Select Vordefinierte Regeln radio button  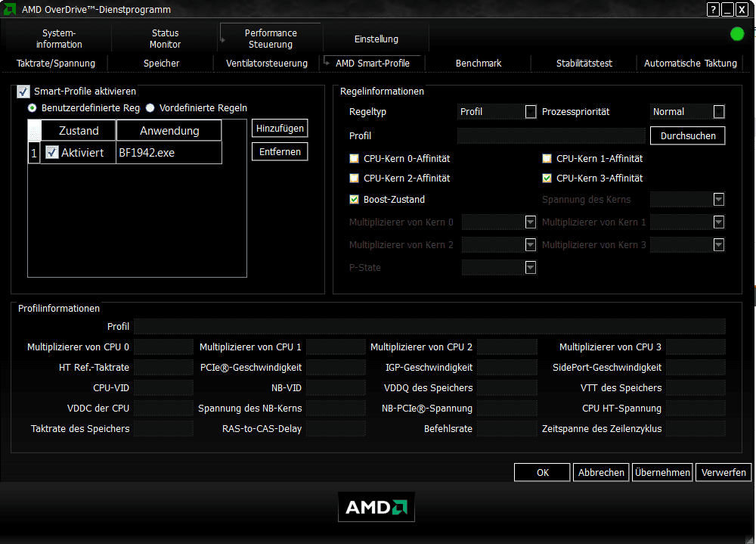[x=150, y=107]
